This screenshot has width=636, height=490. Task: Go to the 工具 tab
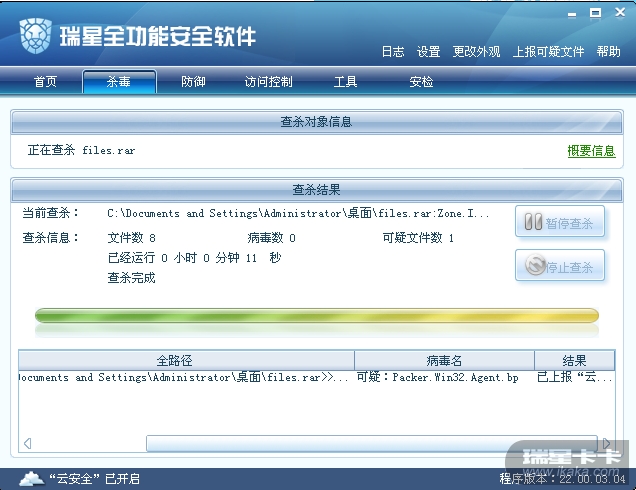pos(345,82)
